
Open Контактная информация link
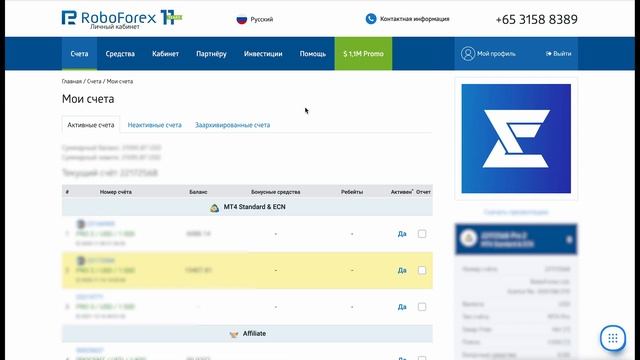(414, 19)
